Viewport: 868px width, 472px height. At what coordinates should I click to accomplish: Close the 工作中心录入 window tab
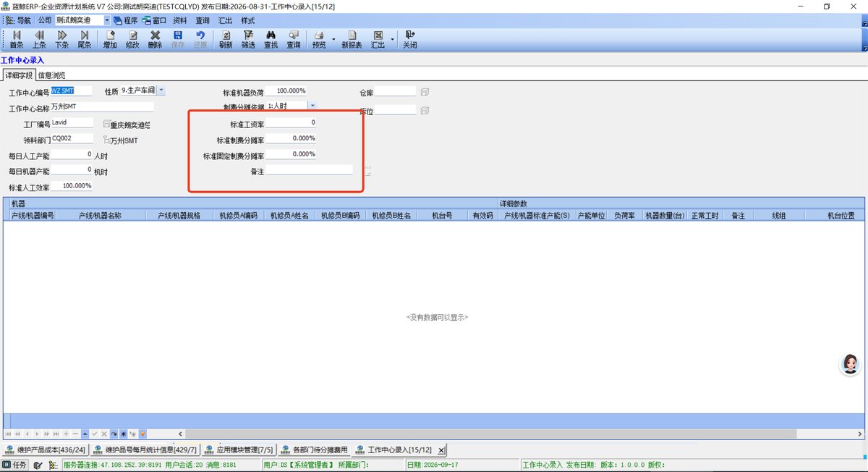coord(441,450)
